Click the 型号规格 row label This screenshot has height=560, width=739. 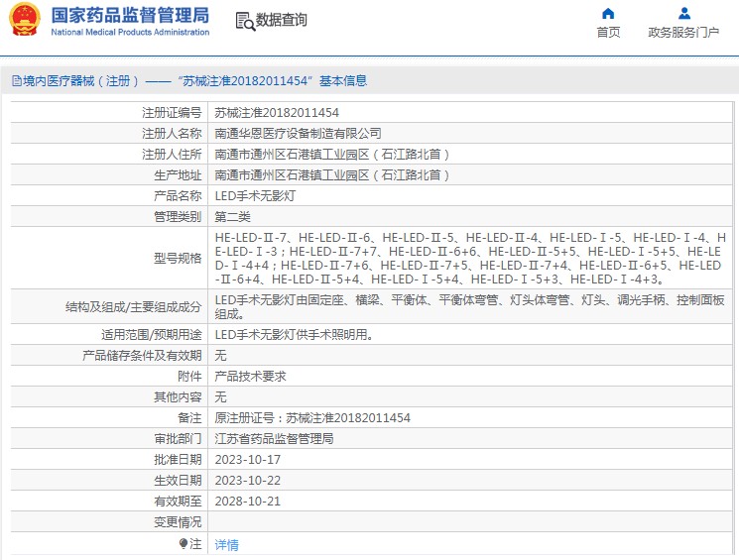(x=178, y=258)
